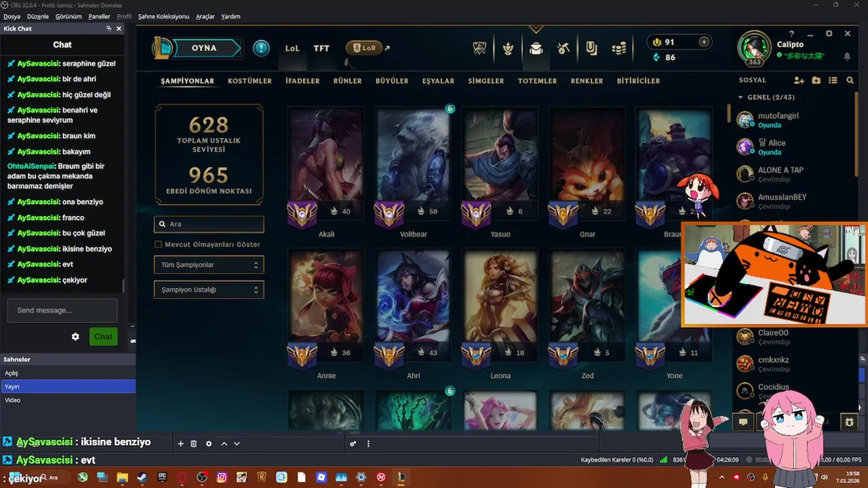Select the Açılış scene
Viewport: 868px width, 488px height.
click(x=68, y=373)
